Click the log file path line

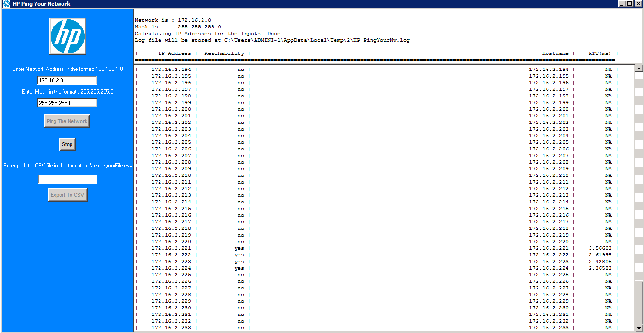pos(272,40)
